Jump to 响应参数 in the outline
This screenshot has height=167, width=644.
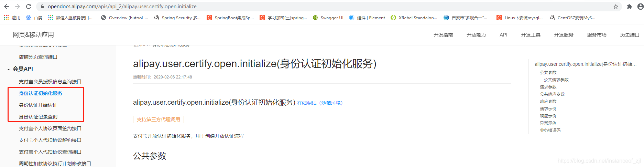click(548, 102)
